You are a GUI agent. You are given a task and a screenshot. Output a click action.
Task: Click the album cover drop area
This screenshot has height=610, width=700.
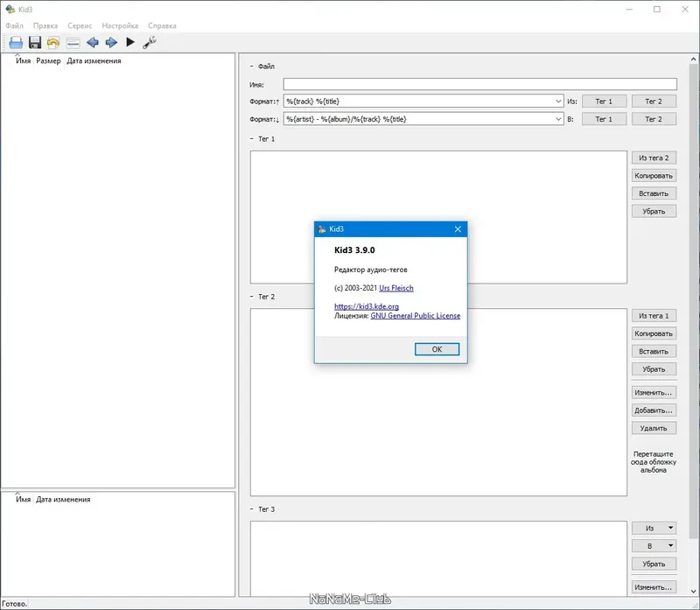[x=654, y=462]
